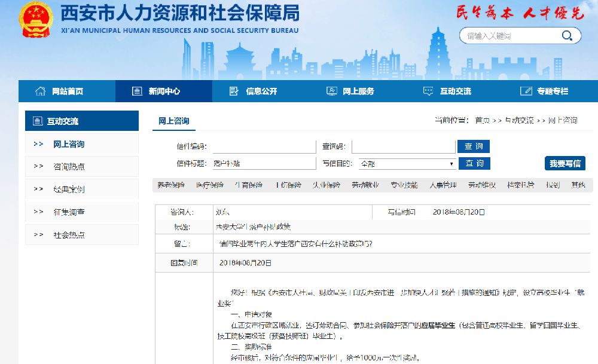The image size is (598, 364).
Task: Click the chat bubble icon beside 互动交流
Action: pos(428,91)
